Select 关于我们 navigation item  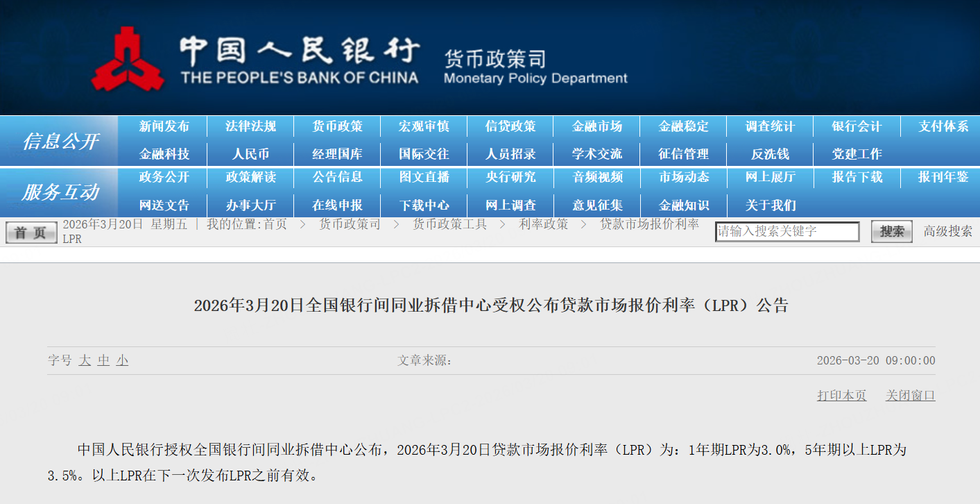(x=771, y=205)
